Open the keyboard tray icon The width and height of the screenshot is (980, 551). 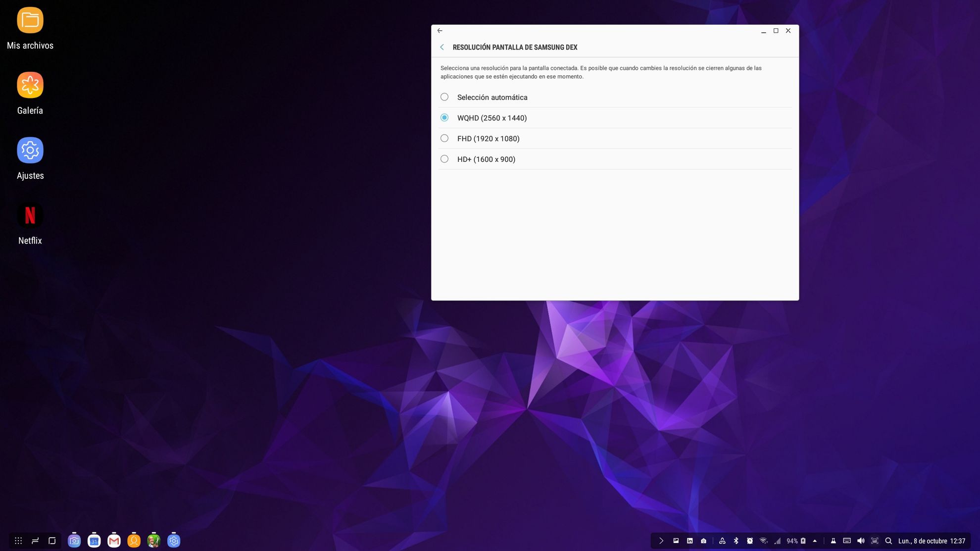point(847,541)
